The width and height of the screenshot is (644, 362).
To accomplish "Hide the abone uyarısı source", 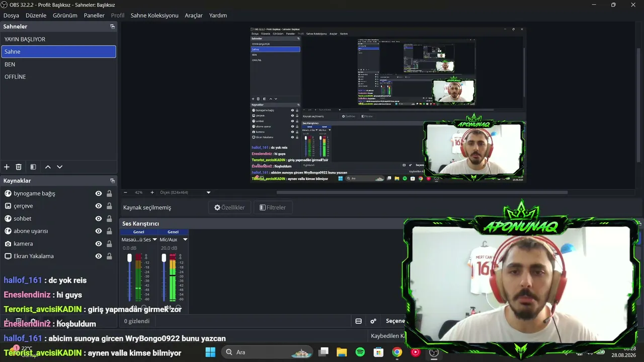I will click(99, 231).
